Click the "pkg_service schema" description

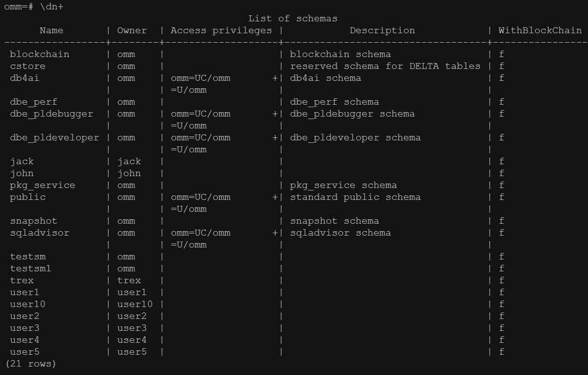(343, 186)
